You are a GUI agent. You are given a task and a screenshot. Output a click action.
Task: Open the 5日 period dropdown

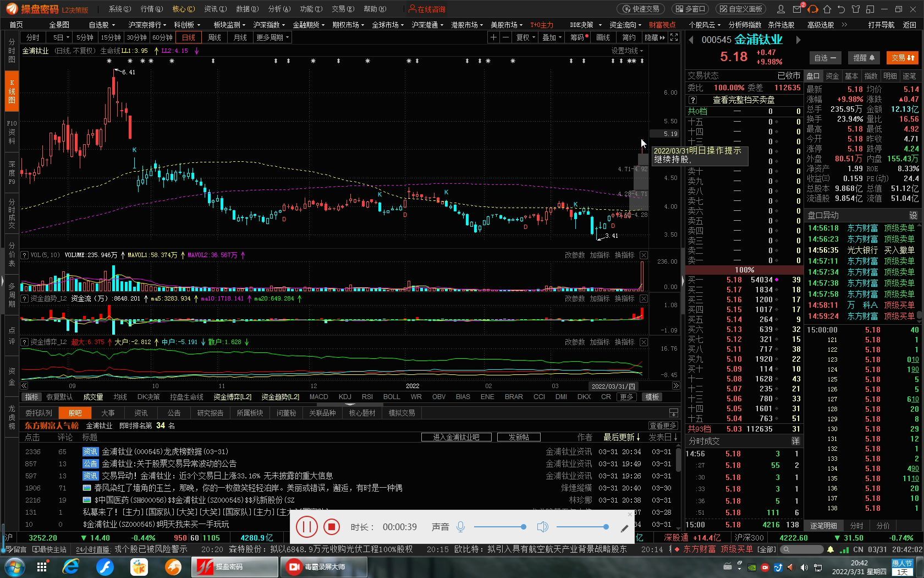[61, 37]
